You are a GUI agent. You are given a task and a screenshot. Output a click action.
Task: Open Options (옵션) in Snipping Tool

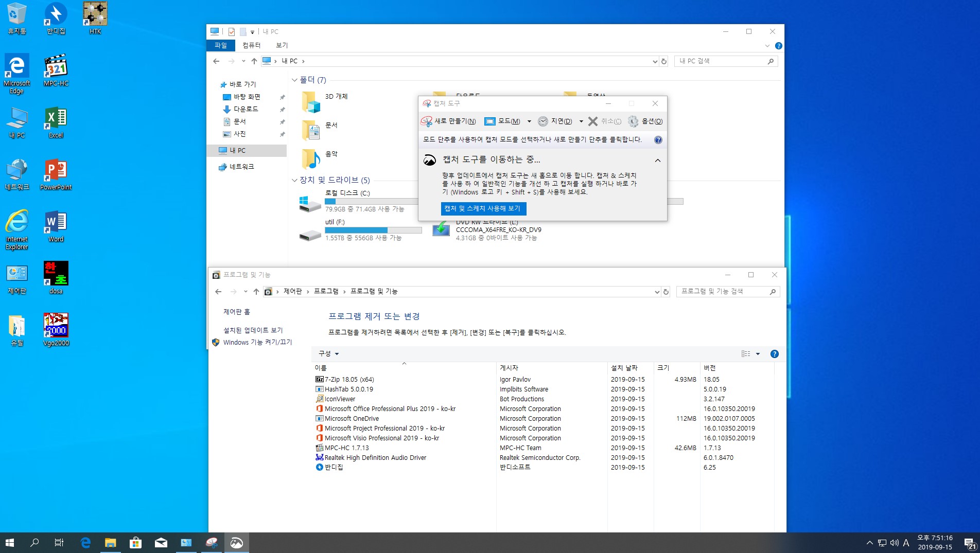(x=645, y=121)
